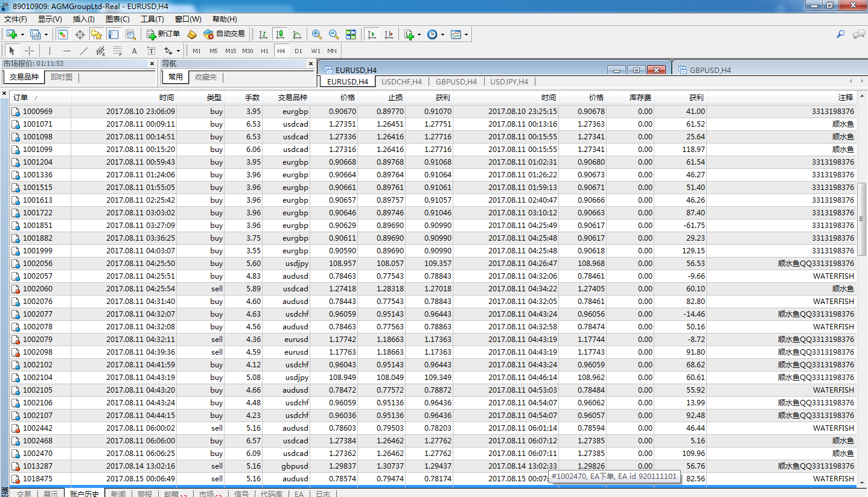This screenshot has height=497, width=868.
Task: Click the profiles icon in toolbar
Action: 36,34
